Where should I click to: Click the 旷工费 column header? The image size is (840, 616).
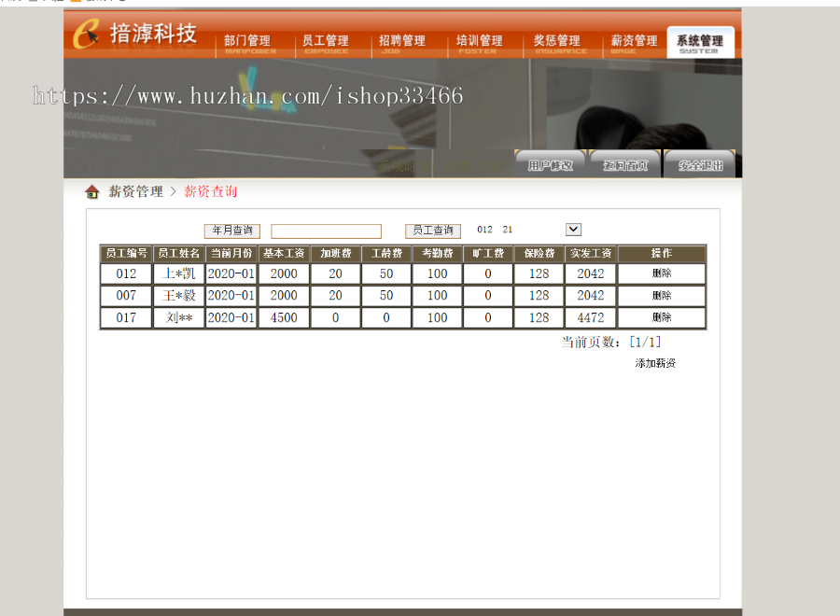(488, 253)
